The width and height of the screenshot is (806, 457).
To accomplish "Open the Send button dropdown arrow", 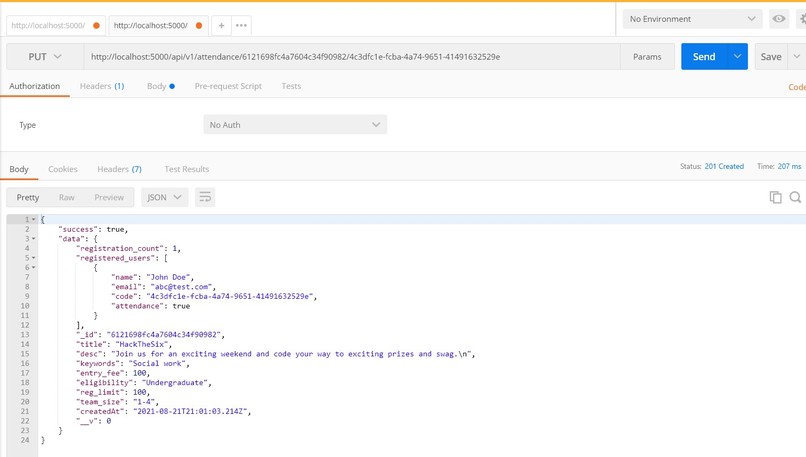I will 737,57.
